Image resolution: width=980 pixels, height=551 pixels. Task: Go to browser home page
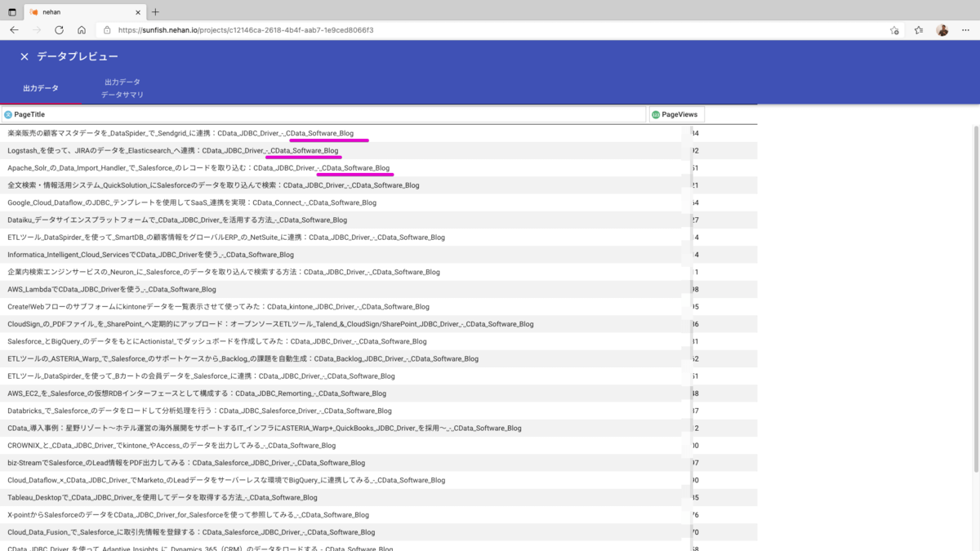point(82,30)
